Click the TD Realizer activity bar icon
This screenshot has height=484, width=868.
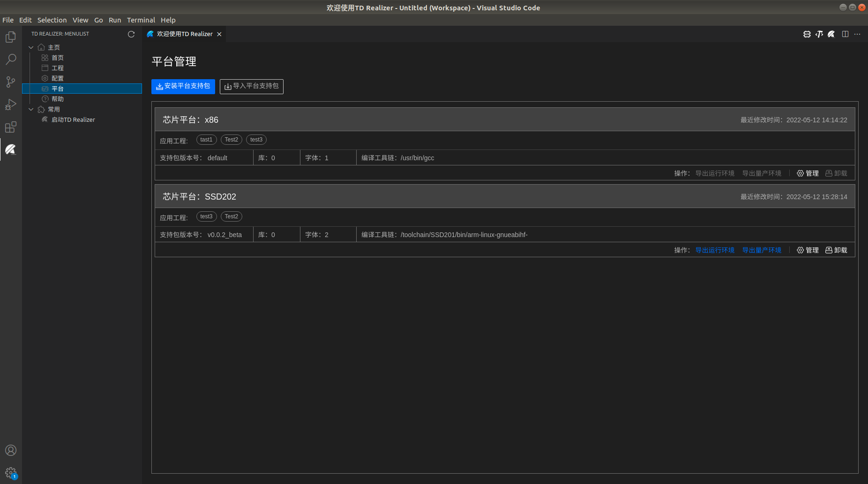(x=11, y=149)
